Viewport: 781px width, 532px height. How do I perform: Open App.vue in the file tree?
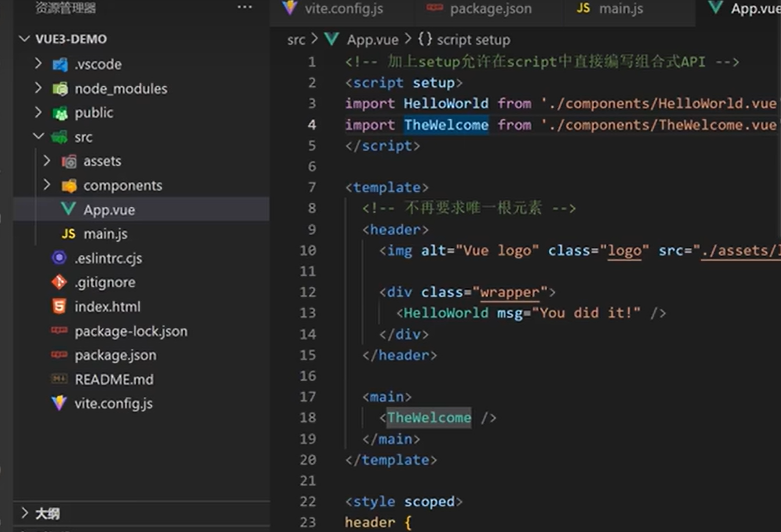tap(141, 210)
